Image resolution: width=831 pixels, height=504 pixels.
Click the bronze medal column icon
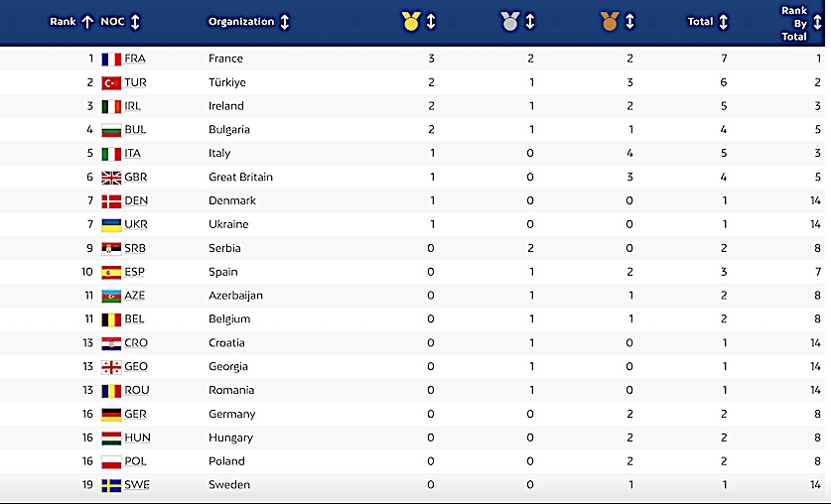(x=609, y=21)
